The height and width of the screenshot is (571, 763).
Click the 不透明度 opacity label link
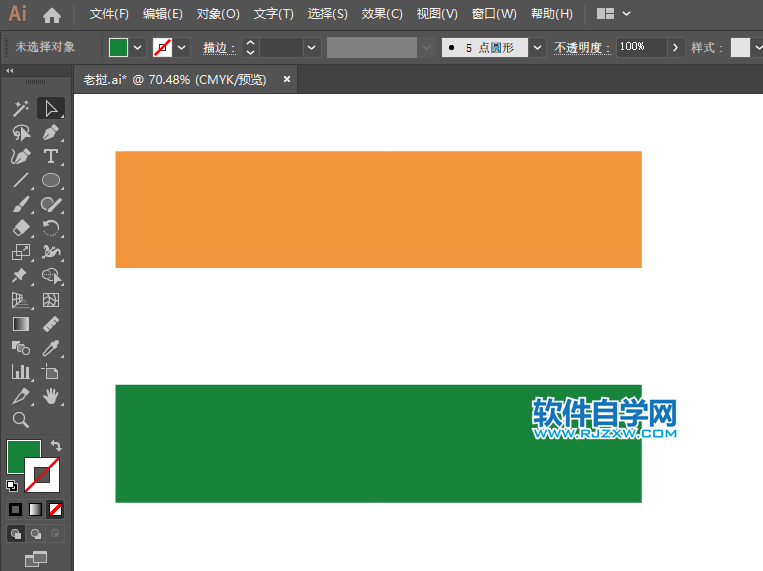coord(581,47)
